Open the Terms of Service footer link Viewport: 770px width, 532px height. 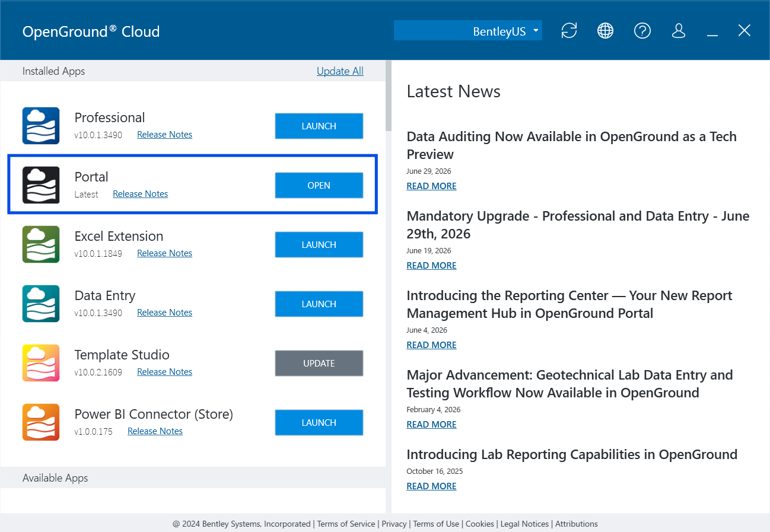tap(346, 524)
